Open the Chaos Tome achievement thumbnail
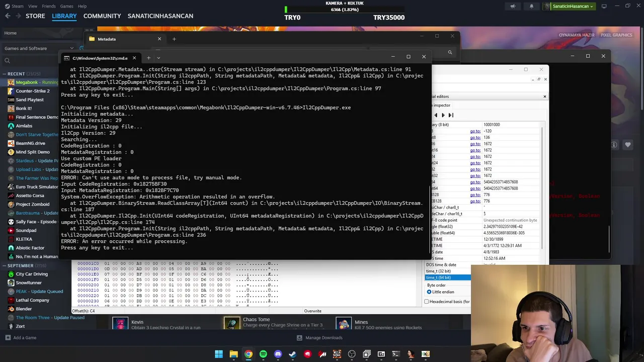This screenshot has width=644, height=362. coord(232,324)
